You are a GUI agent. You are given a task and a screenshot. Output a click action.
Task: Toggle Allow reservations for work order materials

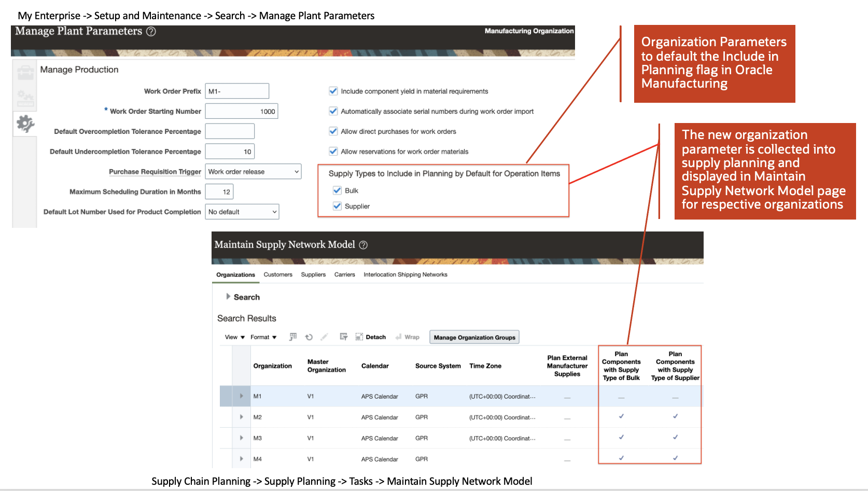(333, 152)
